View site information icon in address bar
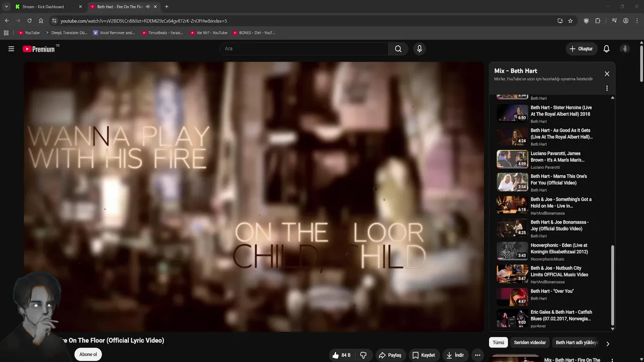The width and height of the screenshot is (644, 362). coord(54,21)
